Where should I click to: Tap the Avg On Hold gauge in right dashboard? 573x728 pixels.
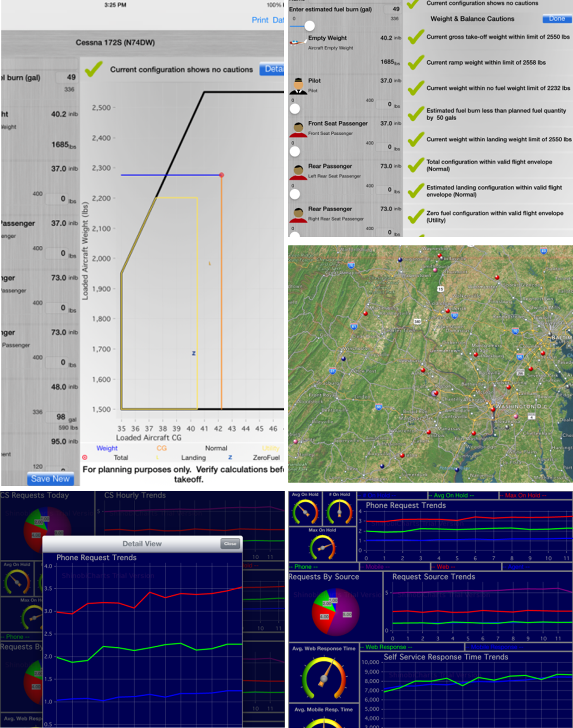tap(305, 512)
